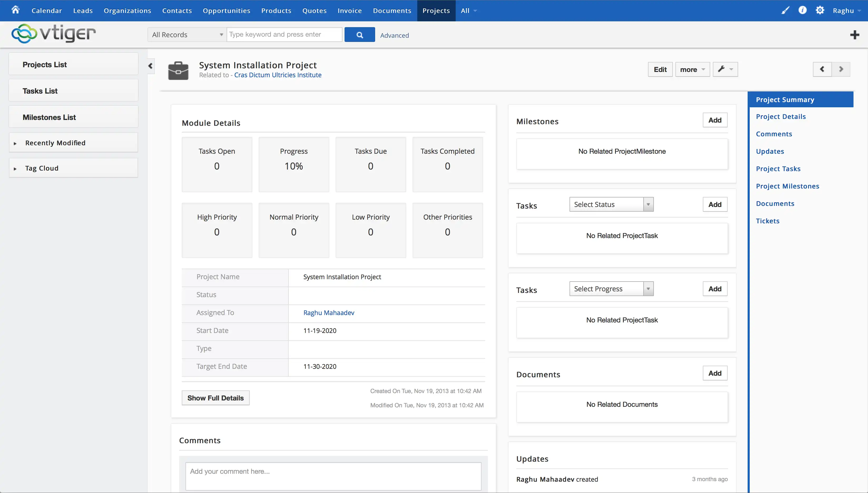Click the pencil/edit icon in top navigation
Image resolution: width=868 pixels, height=493 pixels.
[786, 10]
